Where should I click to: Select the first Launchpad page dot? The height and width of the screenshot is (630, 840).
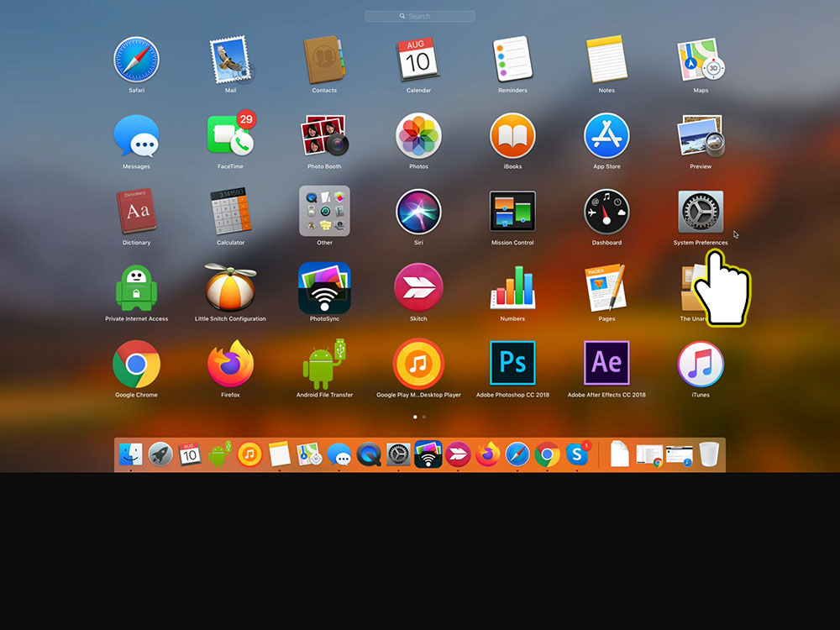[x=415, y=417]
